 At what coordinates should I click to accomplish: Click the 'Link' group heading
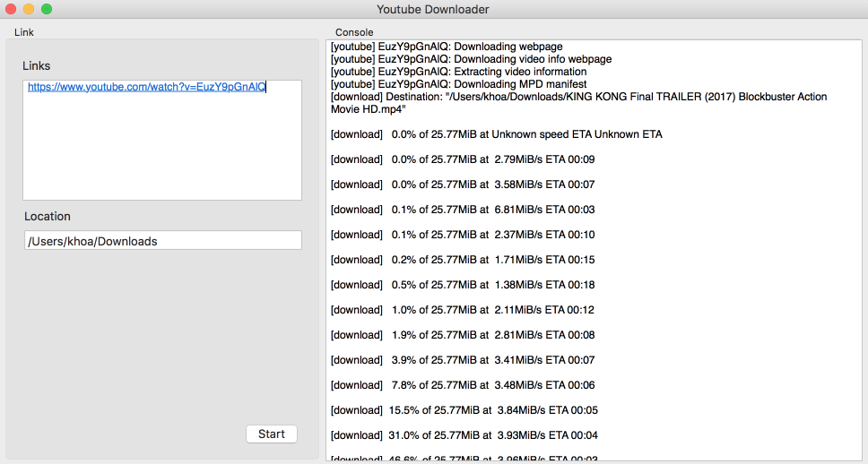click(x=24, y=32)
